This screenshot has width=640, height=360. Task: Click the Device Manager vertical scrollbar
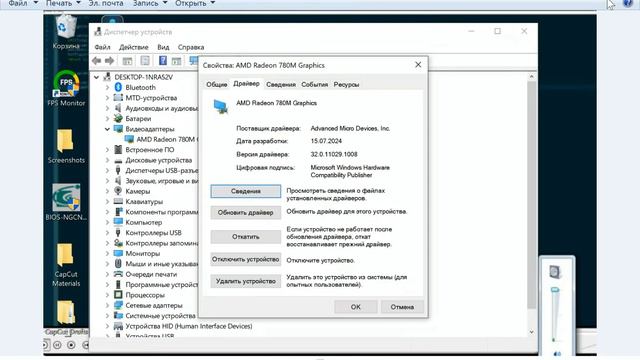click(x=531, y=195)
